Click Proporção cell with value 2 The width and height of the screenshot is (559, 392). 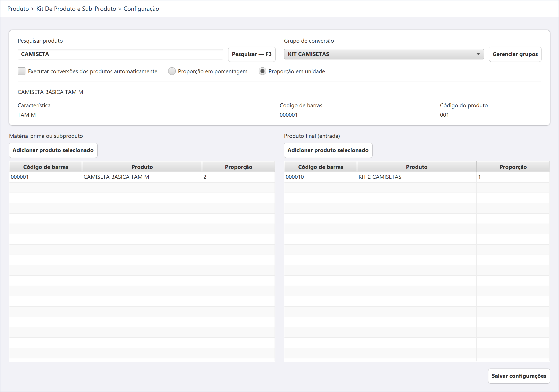click(238, 177)
